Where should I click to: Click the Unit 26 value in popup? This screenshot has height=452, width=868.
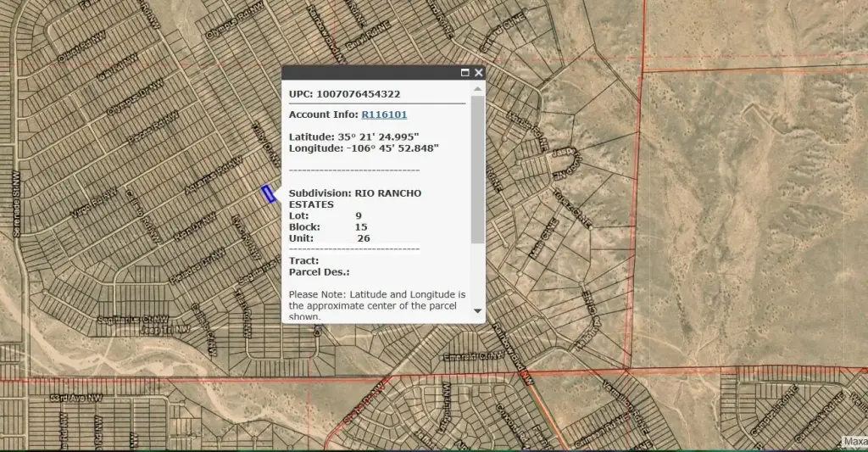[364, 239]
